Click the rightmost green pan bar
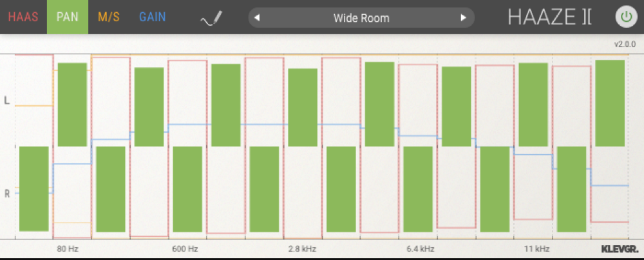 coord(610,103)
